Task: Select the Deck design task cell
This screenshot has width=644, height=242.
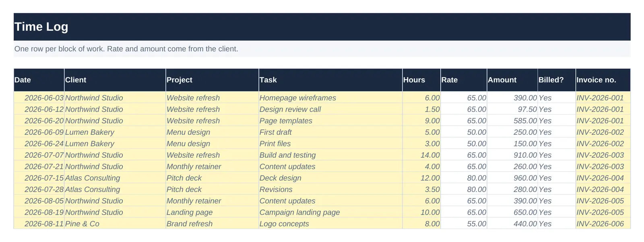Action: (330, 178)
